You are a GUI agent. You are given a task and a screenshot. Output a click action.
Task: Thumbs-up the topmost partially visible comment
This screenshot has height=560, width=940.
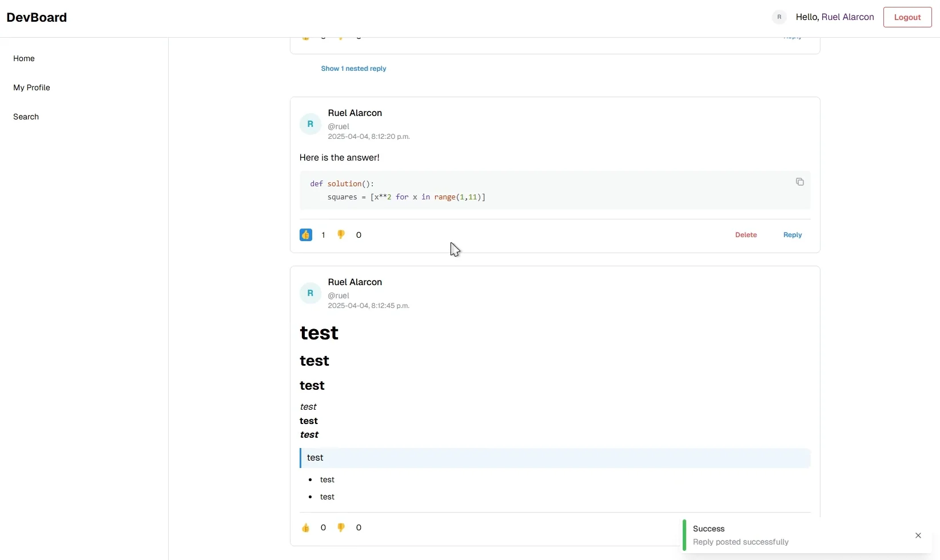coord(306,36)
